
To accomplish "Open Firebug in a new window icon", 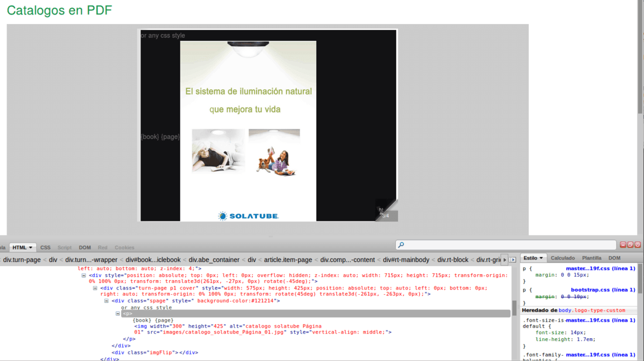I will coord(630,244).
